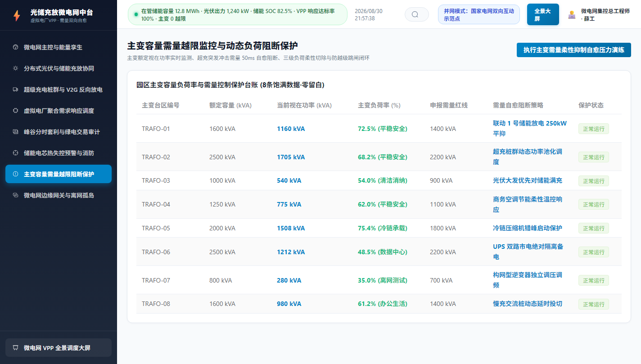Click the icon beside 峰谷分时套利与绿电交易审计
Viewport: 641px width, 364px height.
(x=15, y=132)
